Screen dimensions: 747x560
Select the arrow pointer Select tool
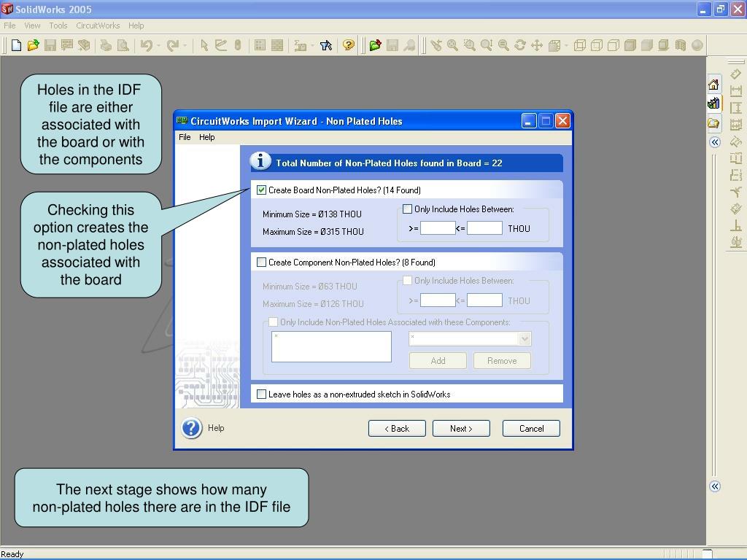click(x=204, y=45)
